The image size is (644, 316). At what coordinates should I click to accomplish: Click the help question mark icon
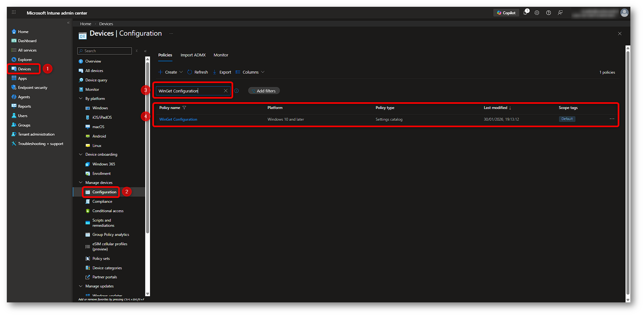tap(549, 13)
